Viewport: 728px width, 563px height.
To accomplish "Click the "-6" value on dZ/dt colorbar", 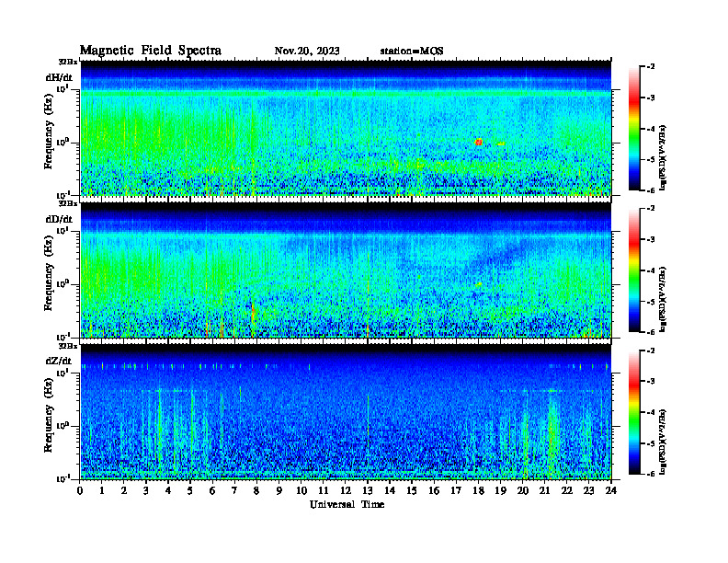I will (x=651, y=474).
